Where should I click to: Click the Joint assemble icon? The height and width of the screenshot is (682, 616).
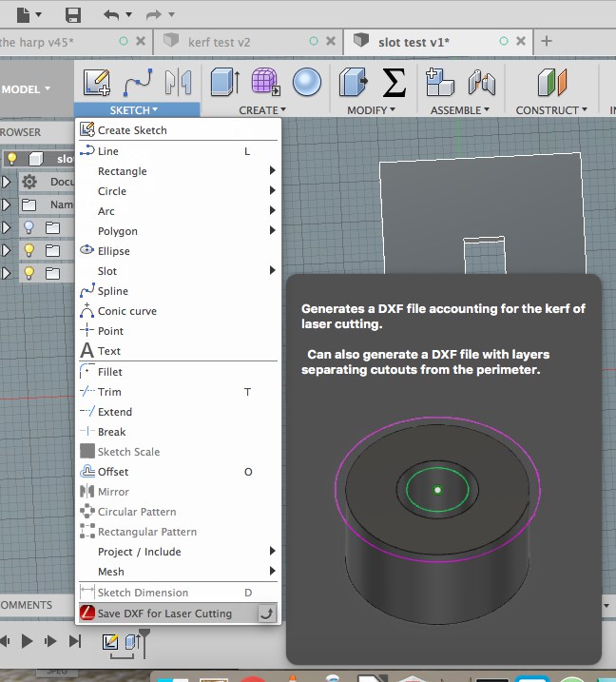481,82
